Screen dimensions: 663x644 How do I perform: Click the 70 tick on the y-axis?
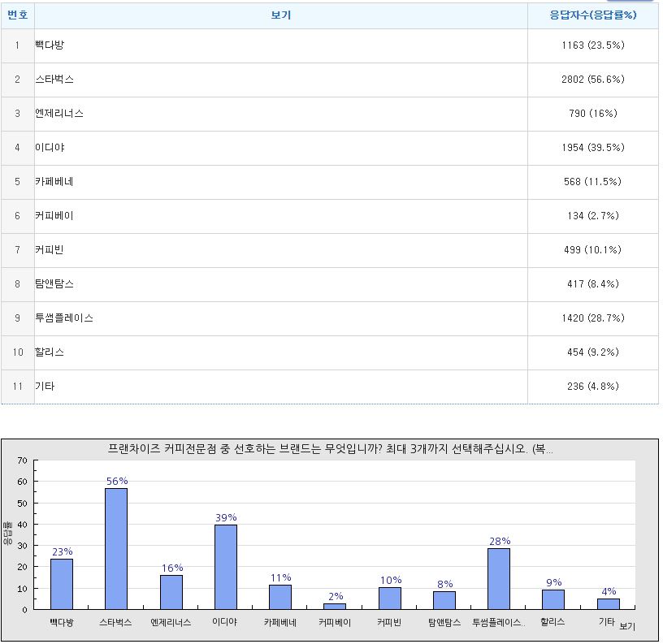23,460
